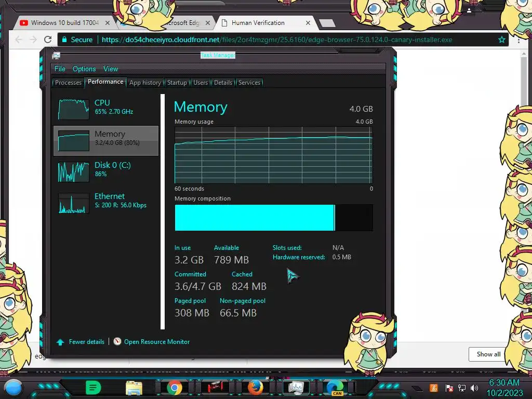The height and width of the screenshot is (399, 532).
Task: Open the Chrome profile icon at top right
Action: pyautogui.click(x=469, y=10)
